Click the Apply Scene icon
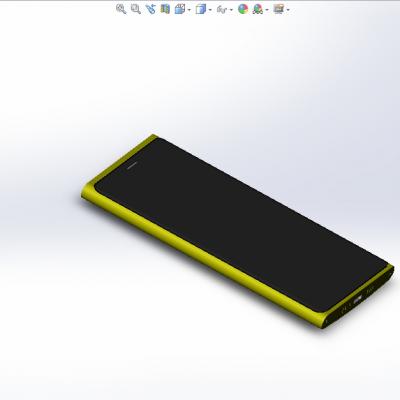This screenshot has width=400, height=400. coord(257,9)
